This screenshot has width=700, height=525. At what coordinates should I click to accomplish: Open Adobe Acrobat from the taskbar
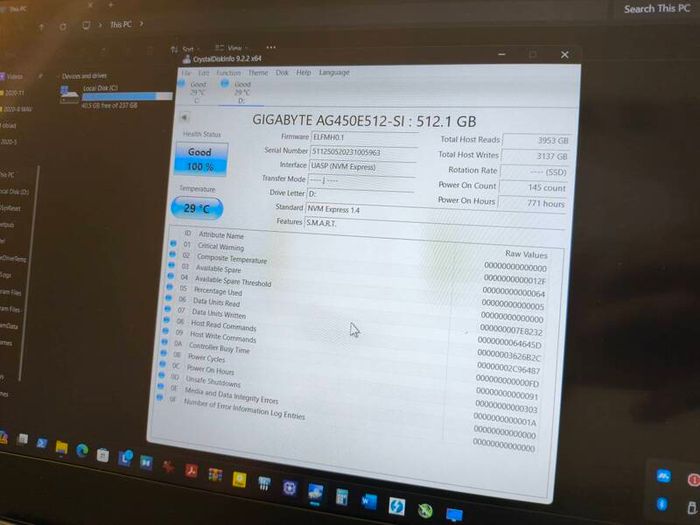[192, 470]
